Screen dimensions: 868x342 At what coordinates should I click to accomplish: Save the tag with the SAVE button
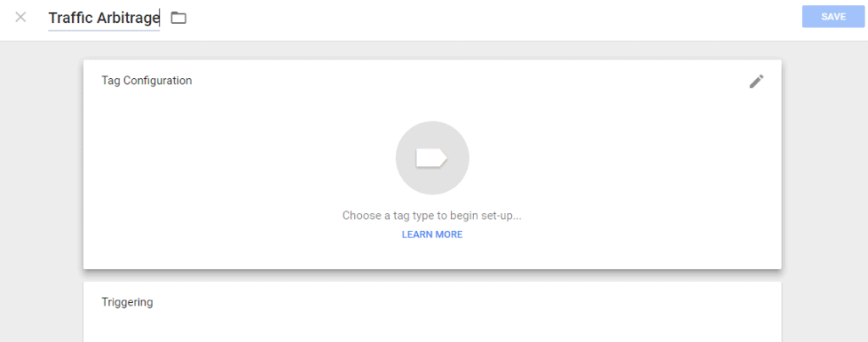(x=833, y=17)
